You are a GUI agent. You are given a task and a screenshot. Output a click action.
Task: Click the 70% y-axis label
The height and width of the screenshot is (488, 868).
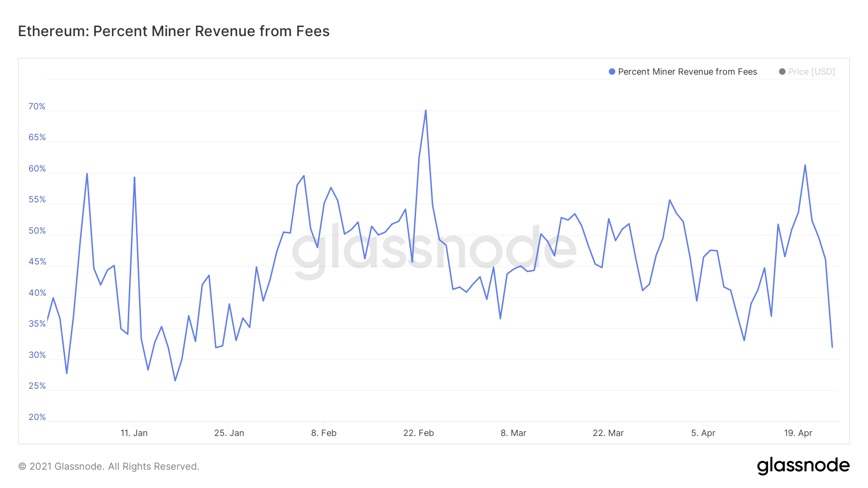click(x=37, y=106)
